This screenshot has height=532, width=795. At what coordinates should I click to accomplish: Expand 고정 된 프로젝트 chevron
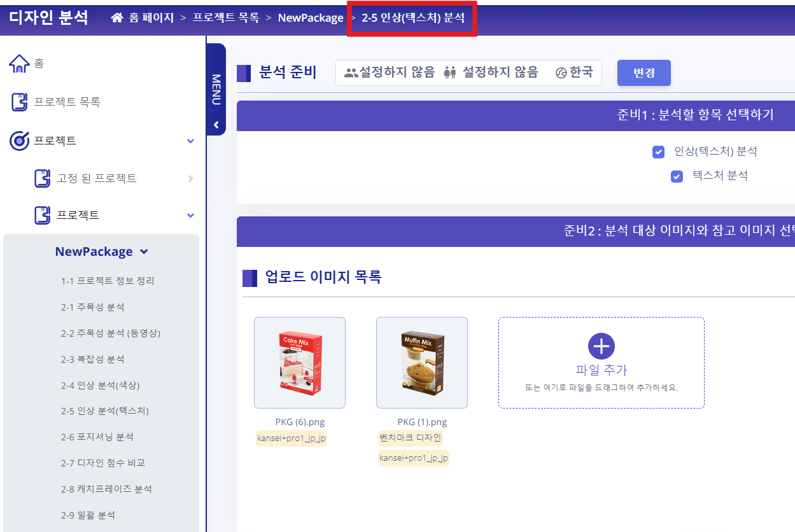tap(190, 179)
